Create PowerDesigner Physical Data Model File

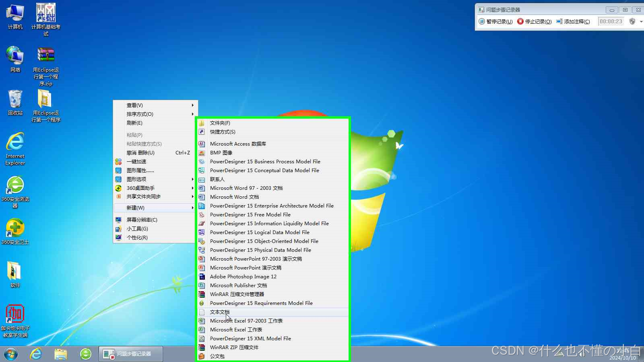273,250
